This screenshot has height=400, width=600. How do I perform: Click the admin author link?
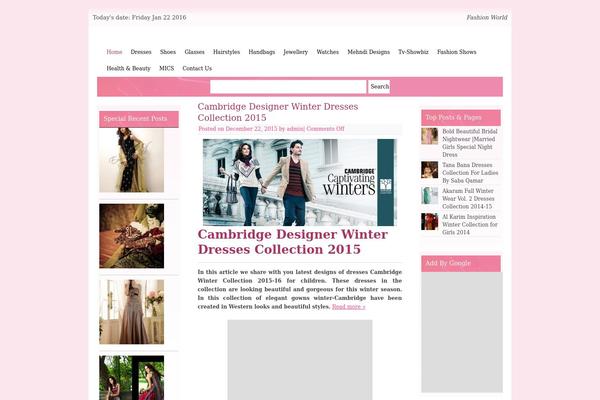295,129
